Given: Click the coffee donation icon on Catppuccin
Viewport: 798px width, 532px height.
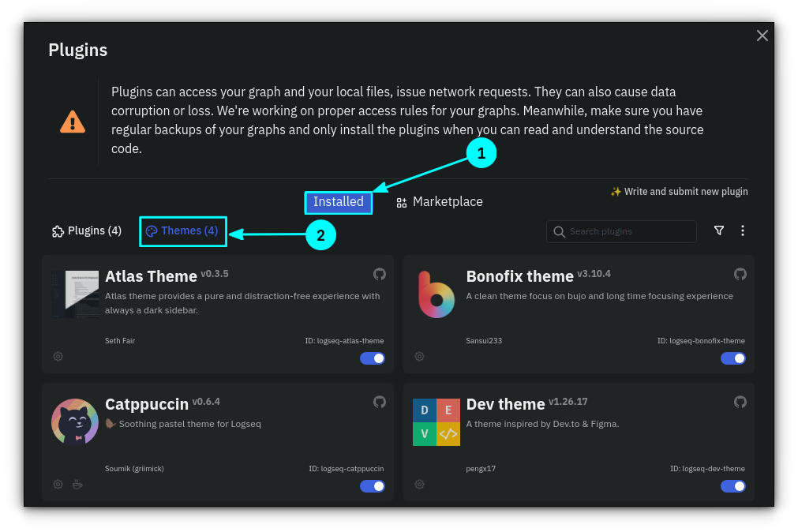Looking at the screenshot, I should 77,484.
